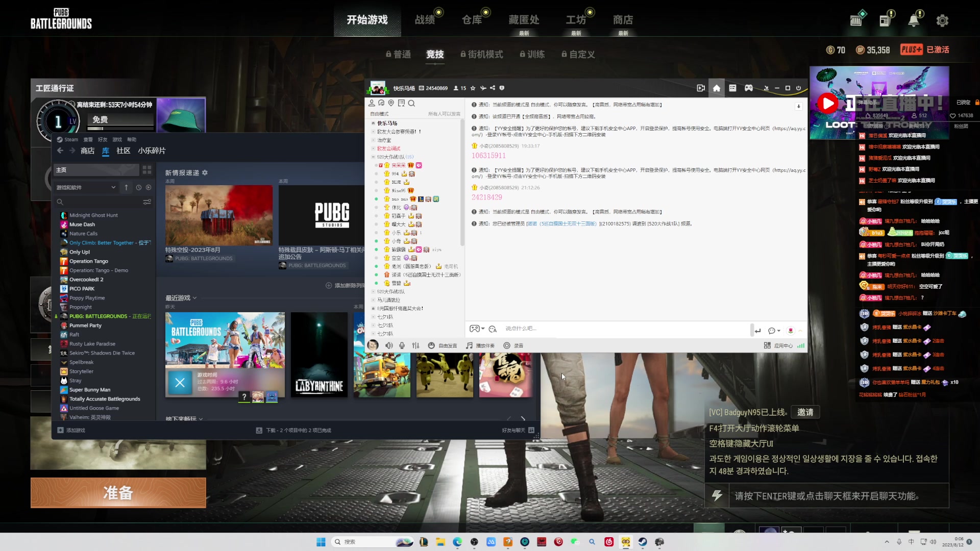This screenshot has height=551, width=980.
Task: Open 新情报速递 settings gear in Steam
Action: pos(205,172)
